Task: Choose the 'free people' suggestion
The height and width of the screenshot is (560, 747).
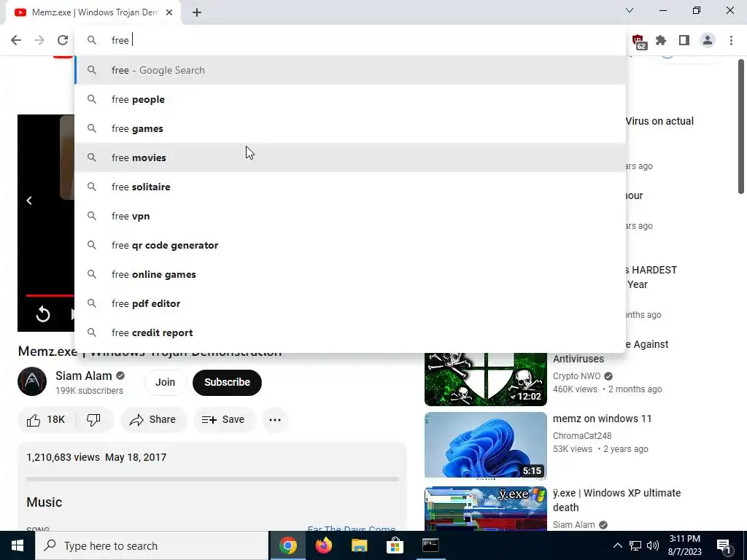Action: pyautogui.click(x=350, y=99)
